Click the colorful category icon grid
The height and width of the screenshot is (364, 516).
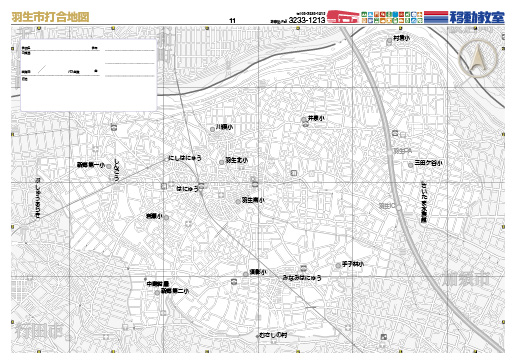click(392, 17)
